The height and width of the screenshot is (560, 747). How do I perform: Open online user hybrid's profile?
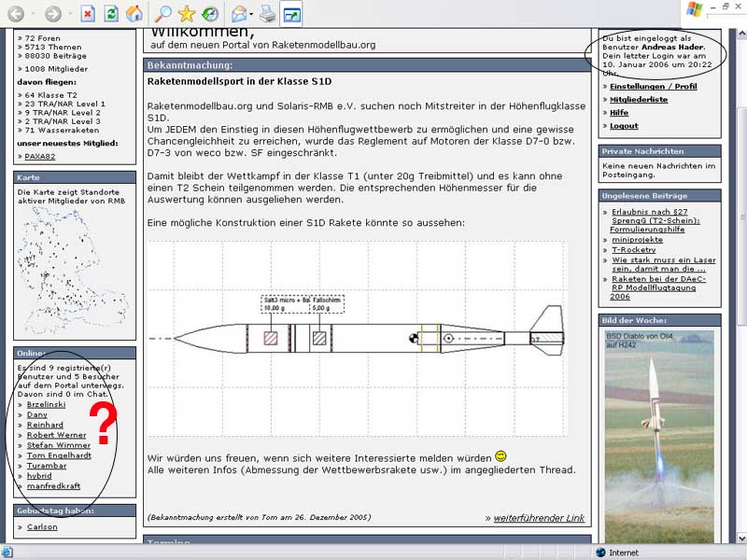pos(39,476)
